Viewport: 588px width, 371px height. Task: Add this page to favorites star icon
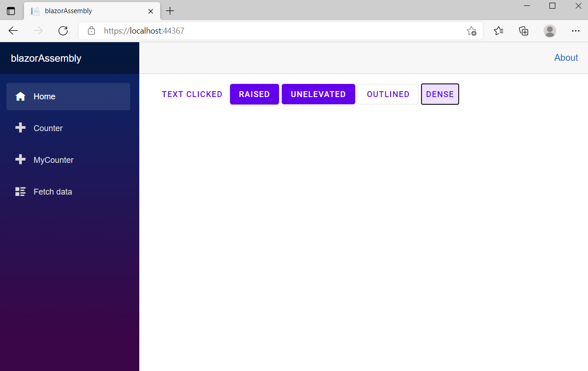[x=471, y=31]
